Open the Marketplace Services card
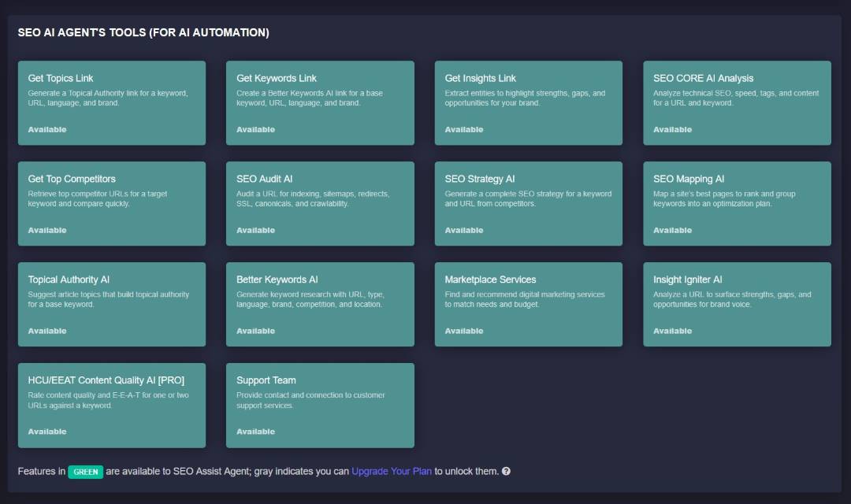 coord(529,304)
